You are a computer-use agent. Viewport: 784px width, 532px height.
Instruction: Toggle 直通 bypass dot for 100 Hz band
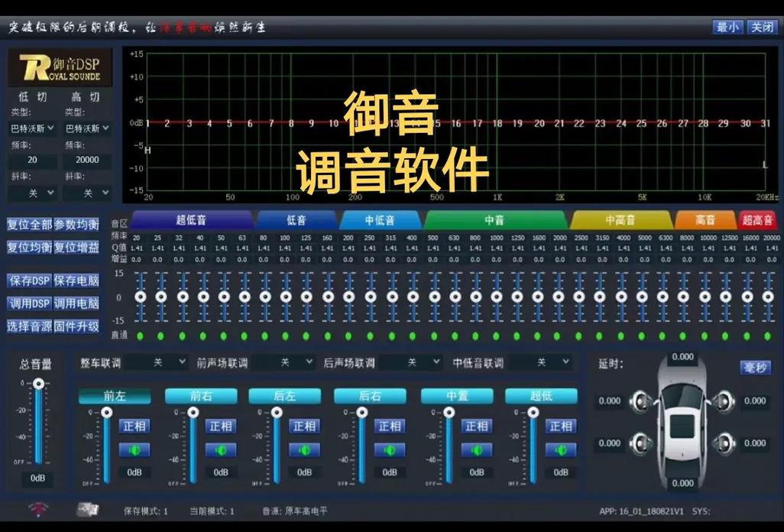click(x=286, y=336)
